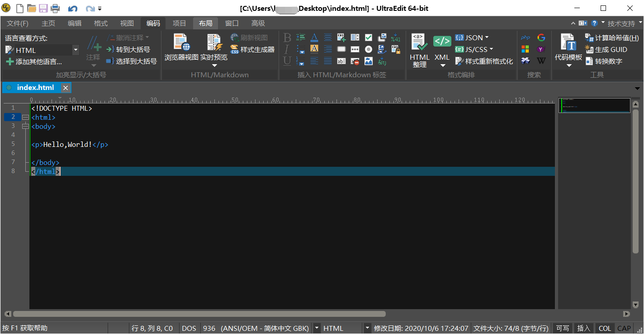Insert an anchor link tag icon
This screenshot has height=334, width=644.
(382, 49)
